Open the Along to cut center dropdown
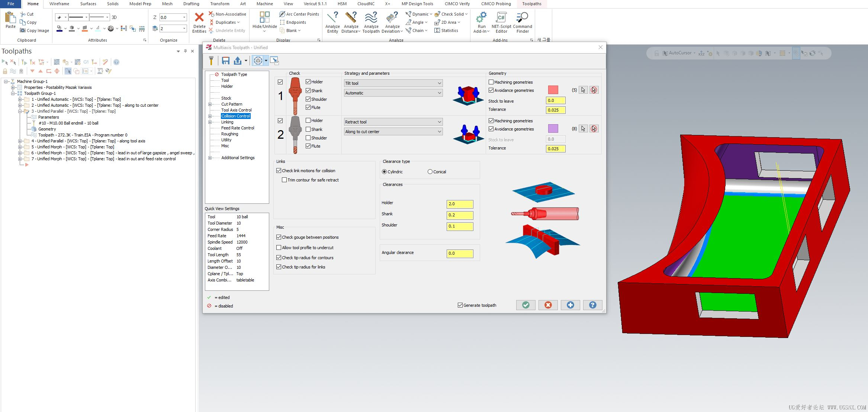868x412 pixels. [x=393, y=132]
